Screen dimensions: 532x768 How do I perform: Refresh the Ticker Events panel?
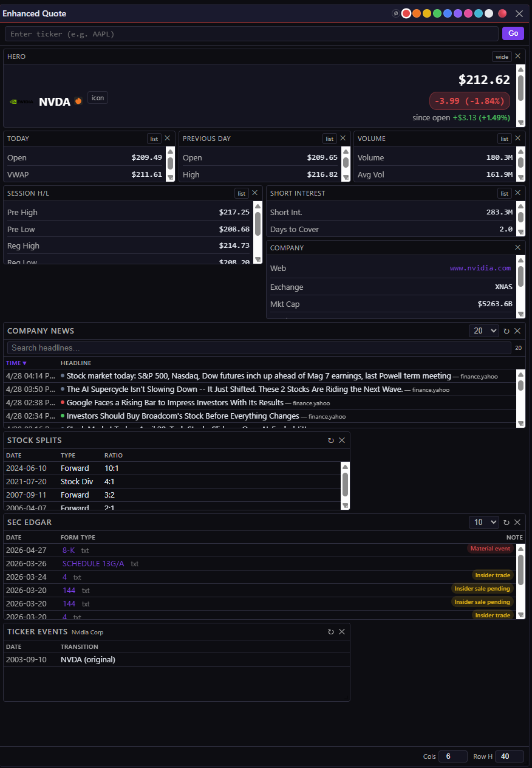pyautogui.click(x=331, y=632)
